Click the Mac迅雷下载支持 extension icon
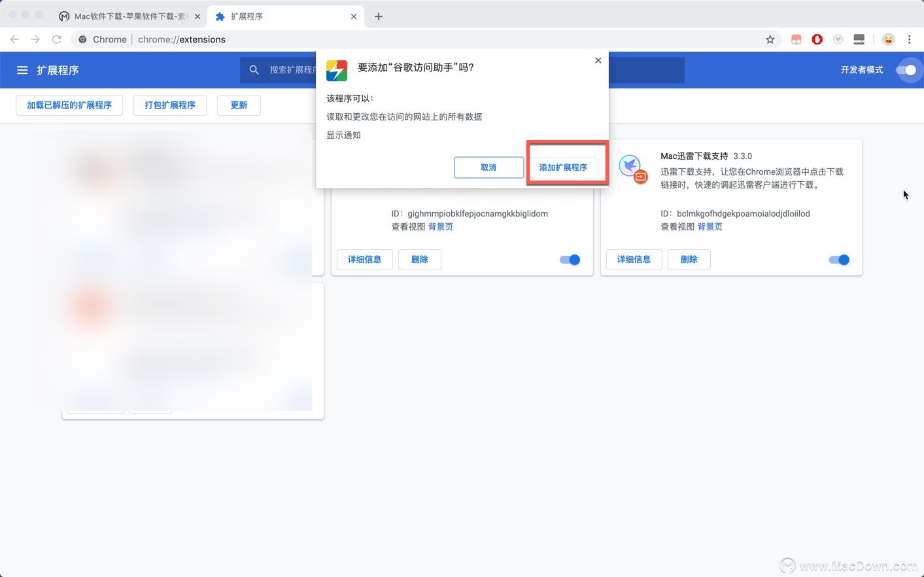Viewport: 924px width, 577px height. point(633,169)
